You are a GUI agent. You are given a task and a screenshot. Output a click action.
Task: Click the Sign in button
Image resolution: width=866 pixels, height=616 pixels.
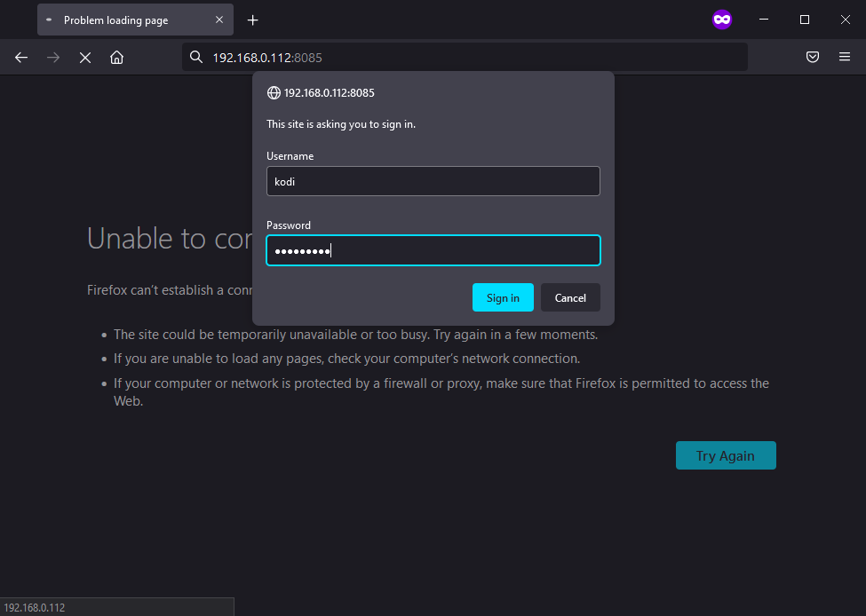(x=503, y=297)
